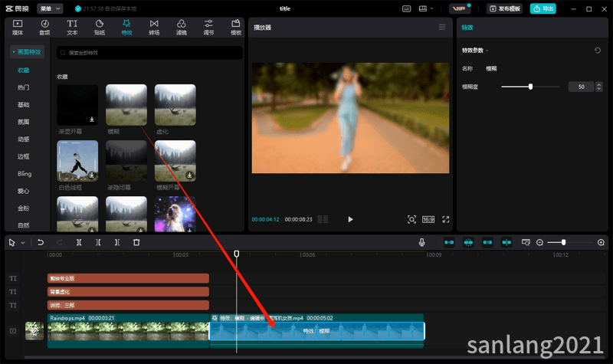Select the 爱心 category

tap(24, 191)
